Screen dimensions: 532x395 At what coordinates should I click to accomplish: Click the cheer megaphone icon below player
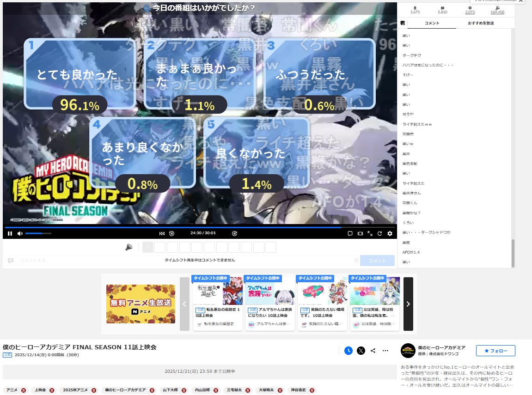129,247
